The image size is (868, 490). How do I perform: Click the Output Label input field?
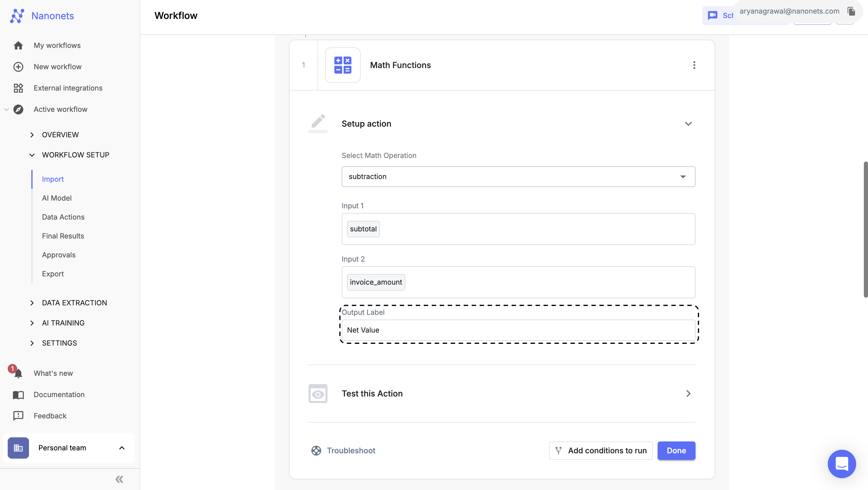[x=518, y=330]
